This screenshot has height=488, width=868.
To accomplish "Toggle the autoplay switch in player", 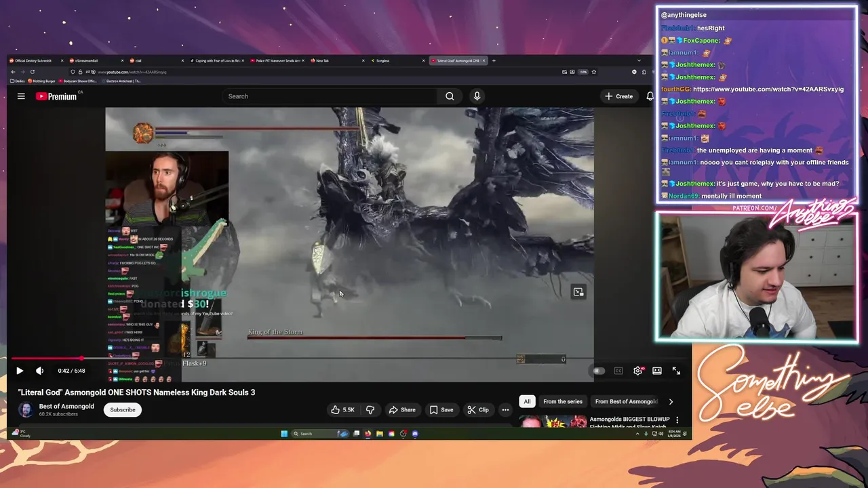I will coord(598,371).
